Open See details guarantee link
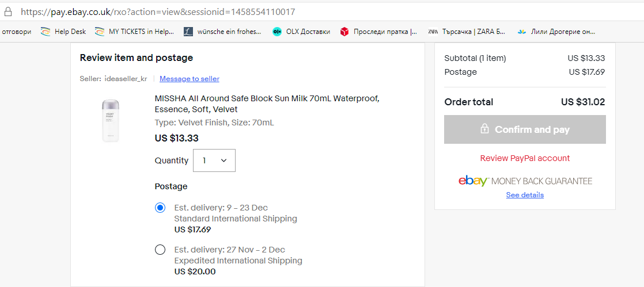Image resolution: width=644 pixels, height=287 pixels. click(x=525, y=195)
